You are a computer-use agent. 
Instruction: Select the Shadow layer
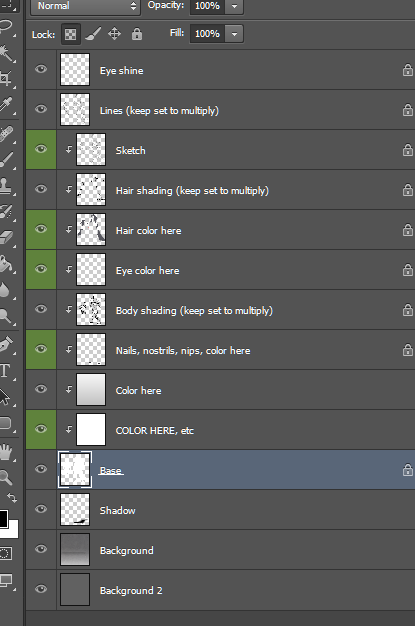pyautogui.click(x=220, y=510)
